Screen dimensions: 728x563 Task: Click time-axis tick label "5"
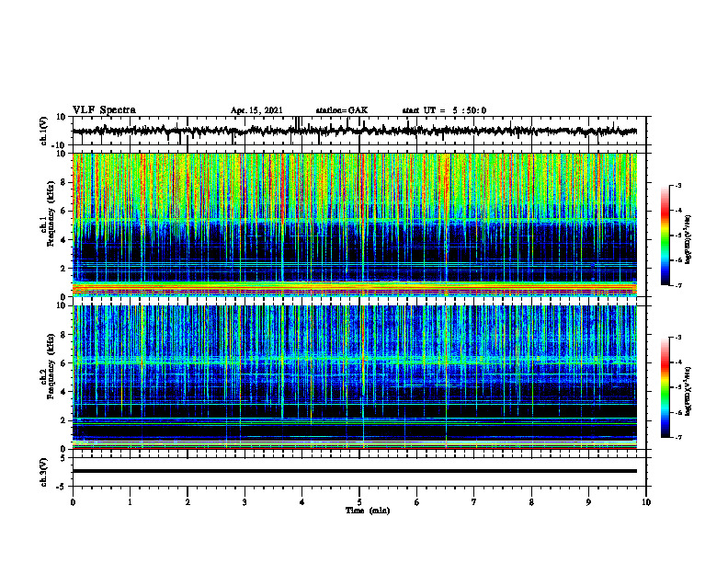[x=359, y=502]
